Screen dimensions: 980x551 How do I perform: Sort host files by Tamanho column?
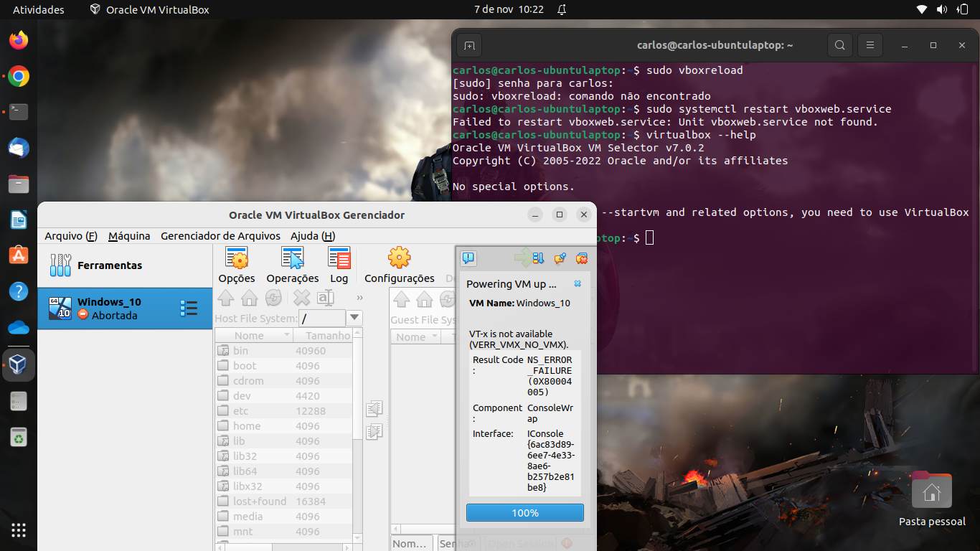pos(324,335)
